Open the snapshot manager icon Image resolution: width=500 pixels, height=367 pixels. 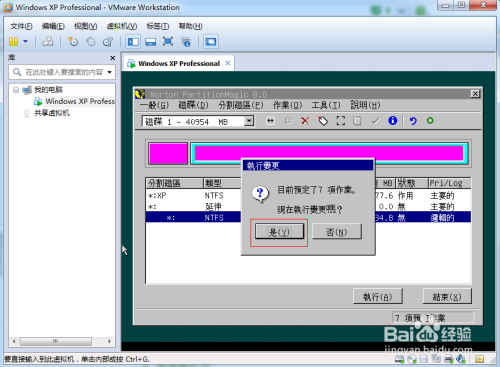tap(108, 42)
